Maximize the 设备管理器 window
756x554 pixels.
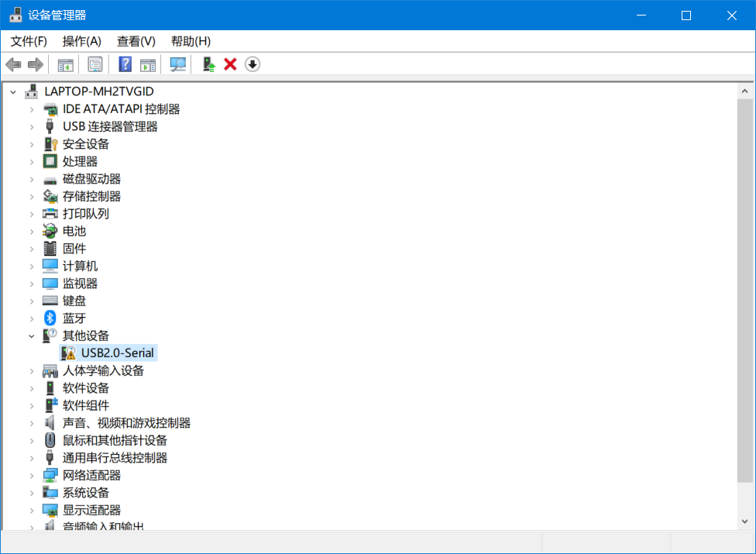pos(686,15)
